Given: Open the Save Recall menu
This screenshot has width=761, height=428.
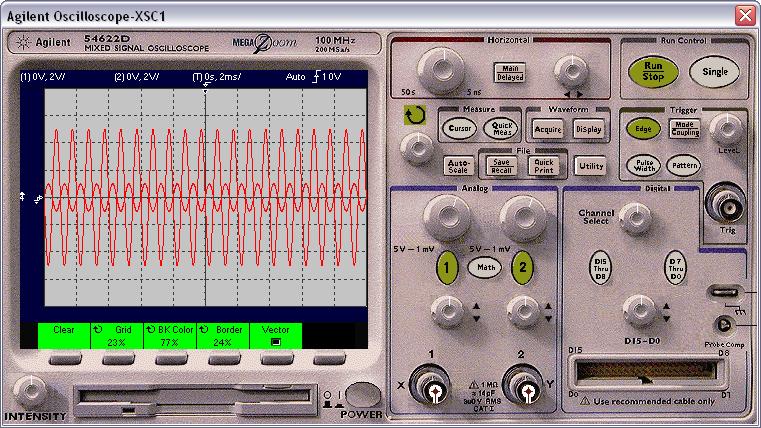Looking at the screenshot, I should tap(501, 166).
